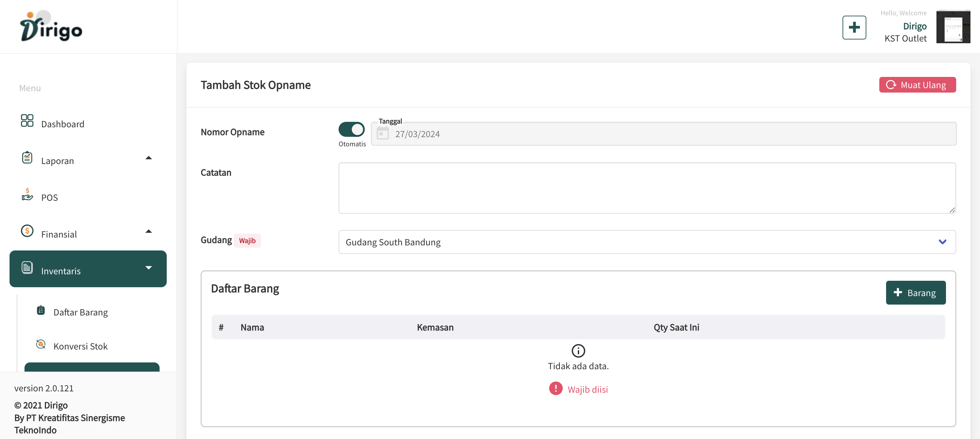Click the plus icon button in header
Screen dimensions: 980x439
click(x=854, y=27)
